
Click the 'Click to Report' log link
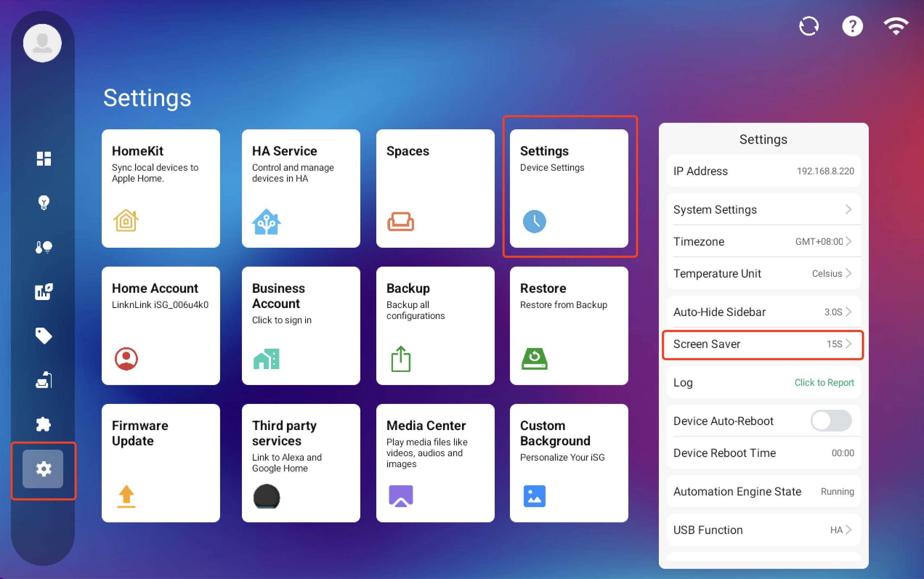(824, 382)
